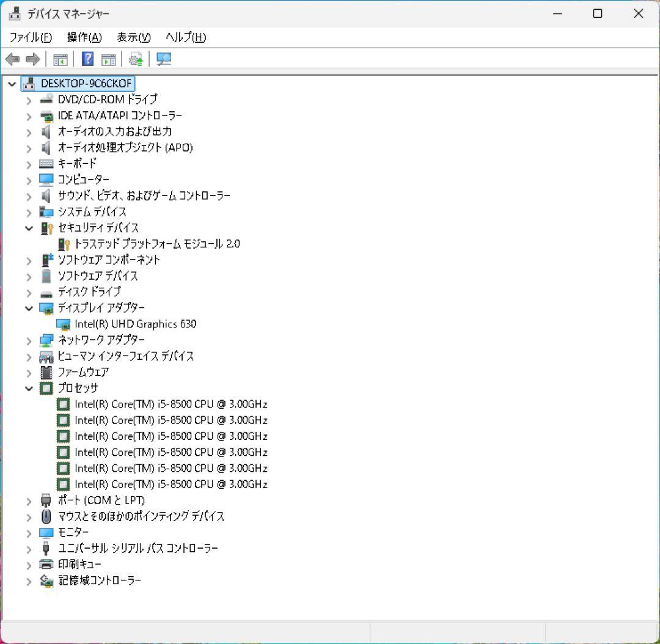The image size is (660, 644).
Task: Collapse the プロセッサ category
Action: [29, 388]
